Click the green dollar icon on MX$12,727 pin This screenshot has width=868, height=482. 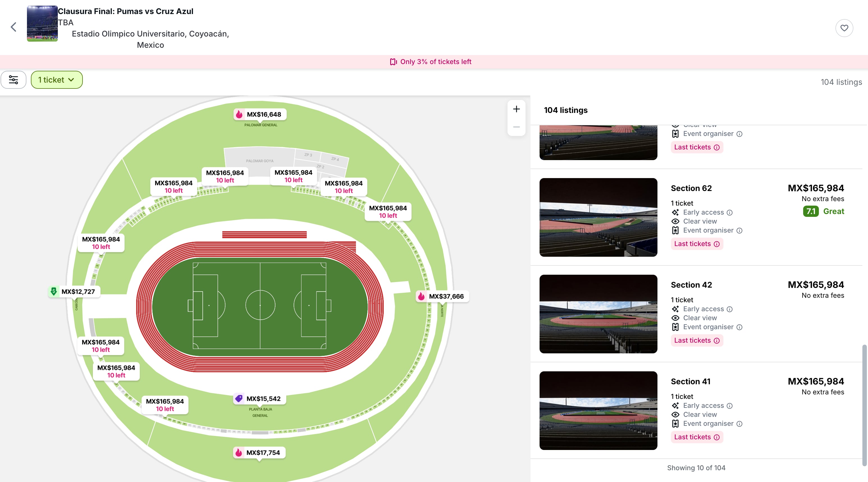54,292
